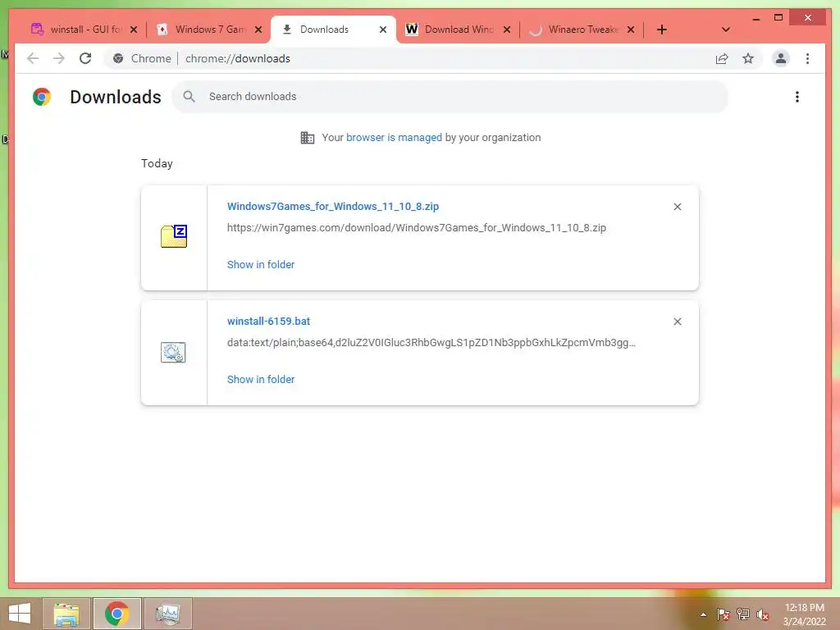Focus the Search downloads field
This screenshot has width=840, height=630.
tap(450, 97)
